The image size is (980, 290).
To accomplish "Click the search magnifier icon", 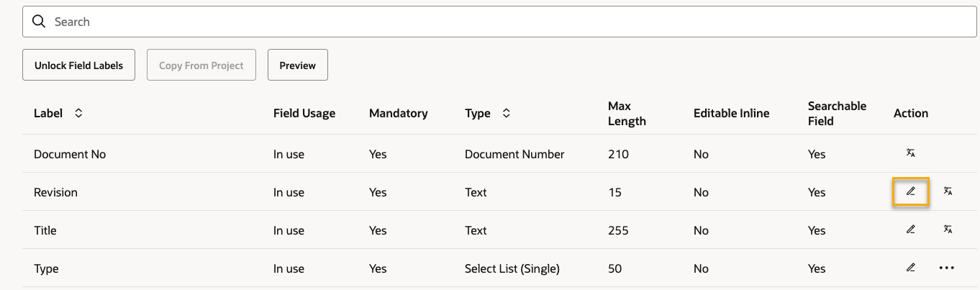I will pyautogui.click(x=39, y=22).
